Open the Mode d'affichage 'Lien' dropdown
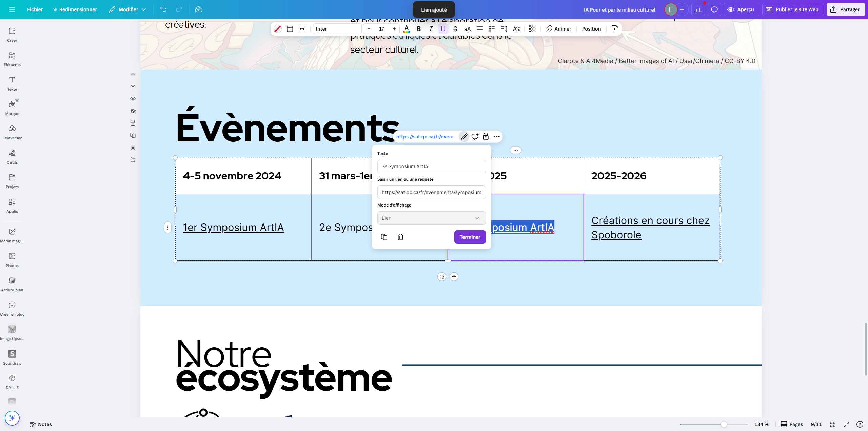 click(431, 218)
